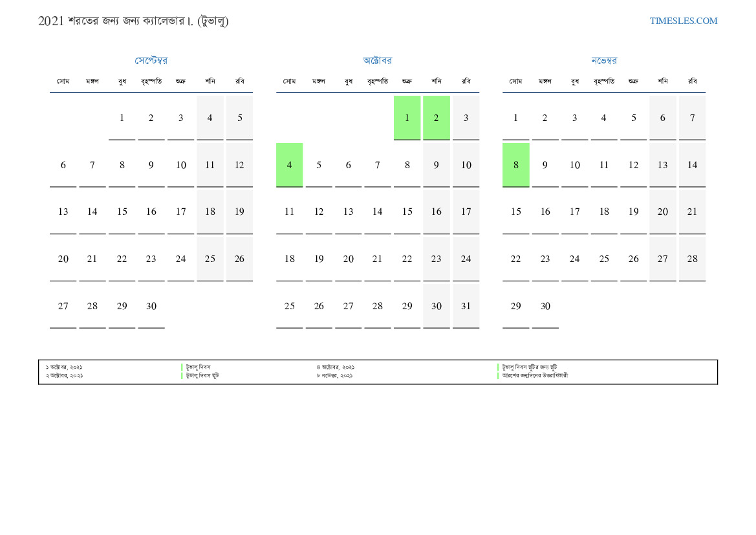Click green-highlighted November 8 cell
Viewport: 756px width, 535px height.
pyautogui.click(x=515, y=165)
